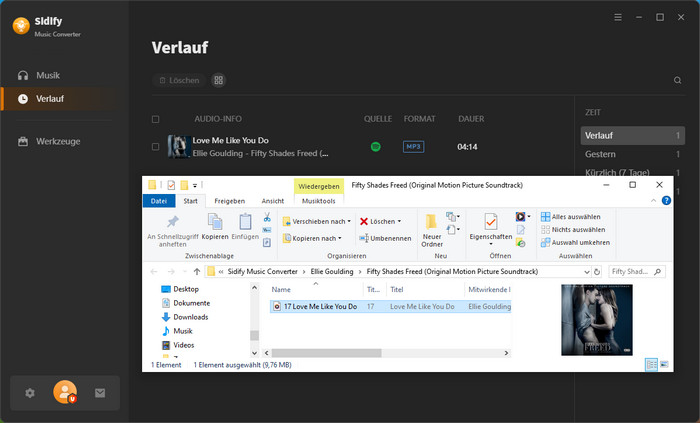Open Eigenschaften in ribbon
The height and width of the screenshot is (423, 700).
pos(491,228)
